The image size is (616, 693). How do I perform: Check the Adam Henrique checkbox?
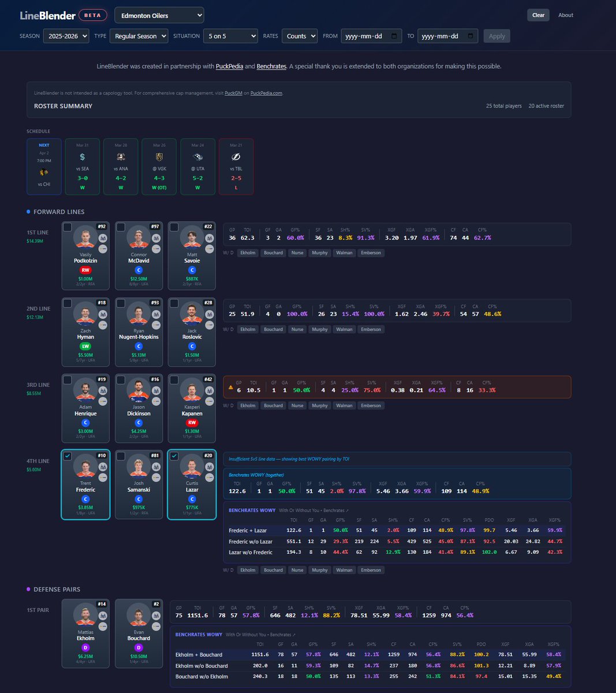(68, 379)
